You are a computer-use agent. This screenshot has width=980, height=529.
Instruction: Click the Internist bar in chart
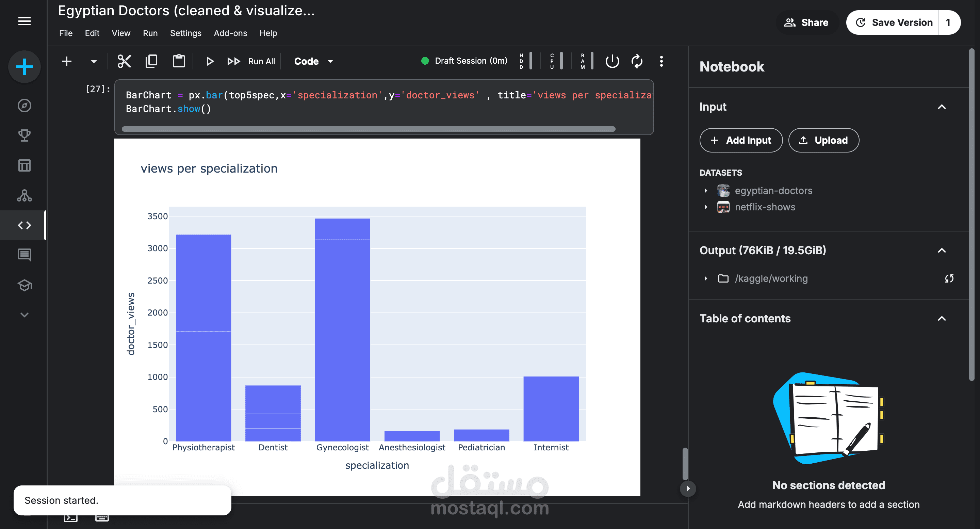pyautogui.click(x=551, y=409)
